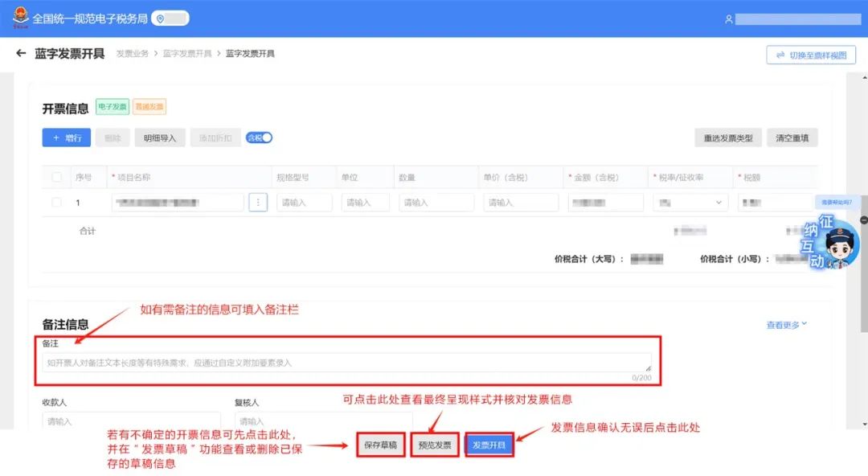Click 切换至票样视图 view switch button
The image size is (868, 476).
click(811, 55)
